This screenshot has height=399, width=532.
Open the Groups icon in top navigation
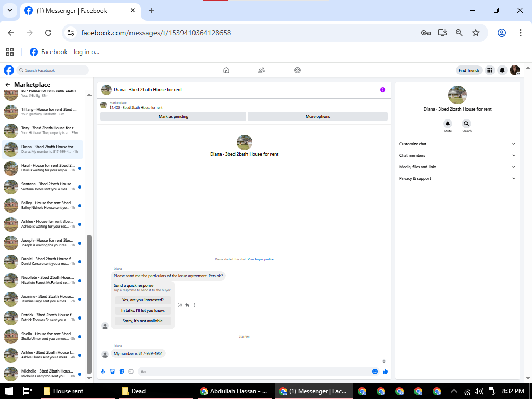click(297, 70)
